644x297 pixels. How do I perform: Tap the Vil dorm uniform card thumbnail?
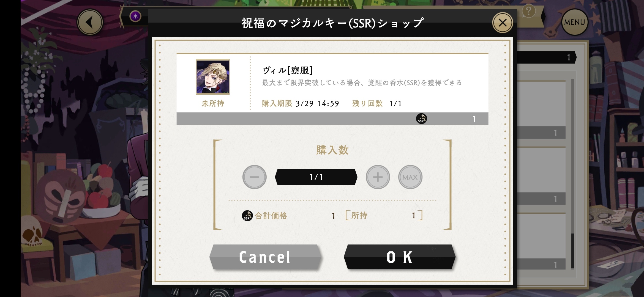point(213,77)
